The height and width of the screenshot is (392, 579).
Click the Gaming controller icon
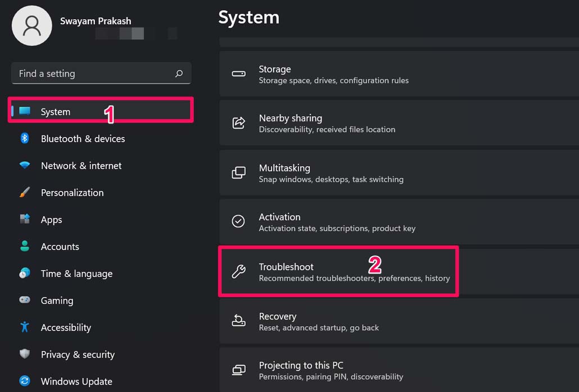point(25,300)
